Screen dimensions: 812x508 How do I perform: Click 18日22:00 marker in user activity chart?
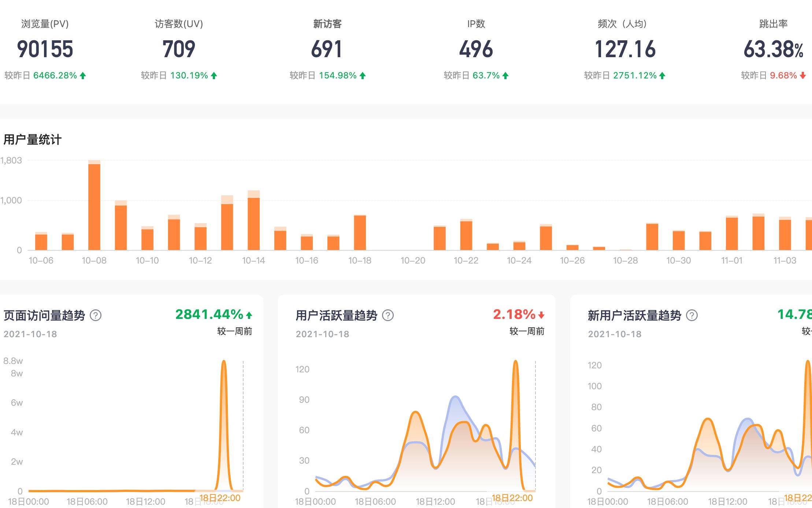pyautogui.click(x=512, y=498)
